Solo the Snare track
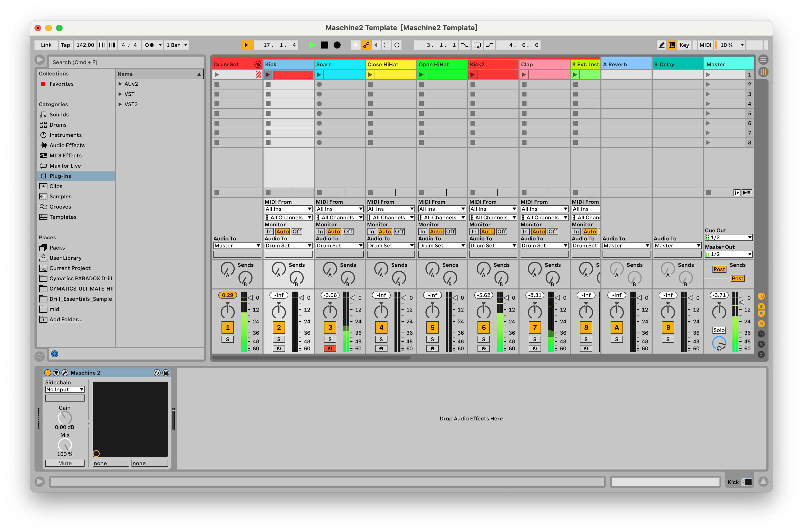Screen dimensions: 803x532 [x=330, y=339]
